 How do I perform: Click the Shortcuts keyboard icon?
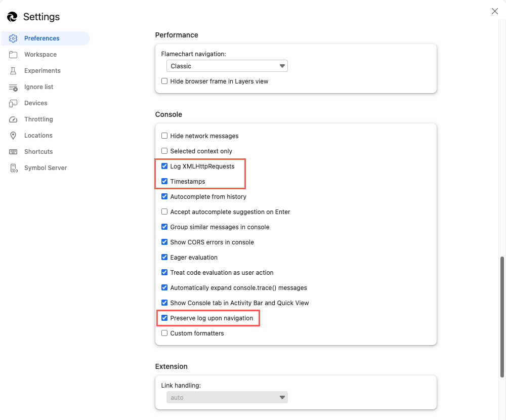tap(13, 151)
